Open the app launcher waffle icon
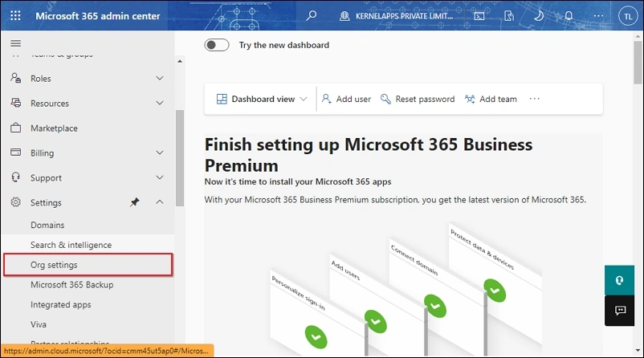This screenshot has height=358, width=644. 15,15
